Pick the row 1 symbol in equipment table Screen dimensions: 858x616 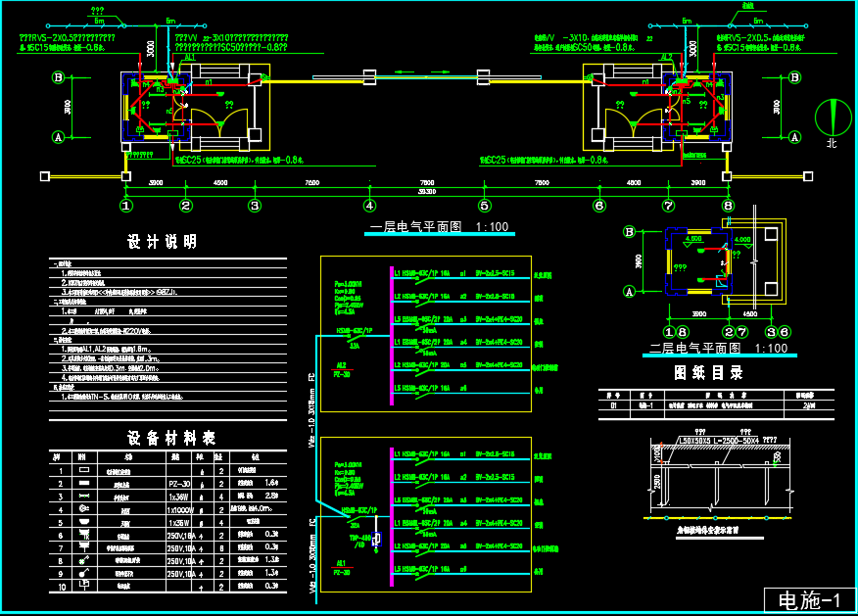click(85, 472)
